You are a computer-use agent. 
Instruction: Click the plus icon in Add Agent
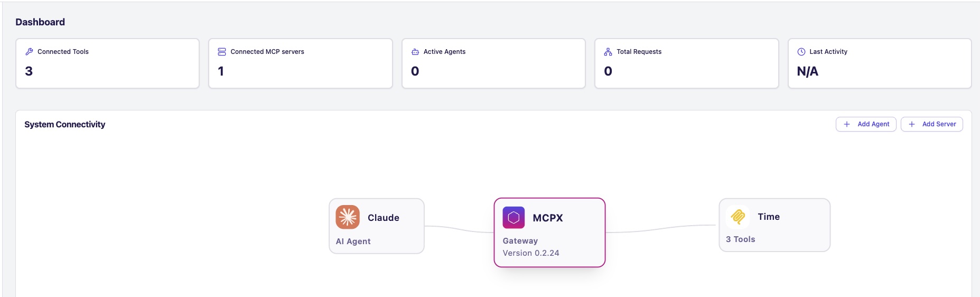click(847, 124)
